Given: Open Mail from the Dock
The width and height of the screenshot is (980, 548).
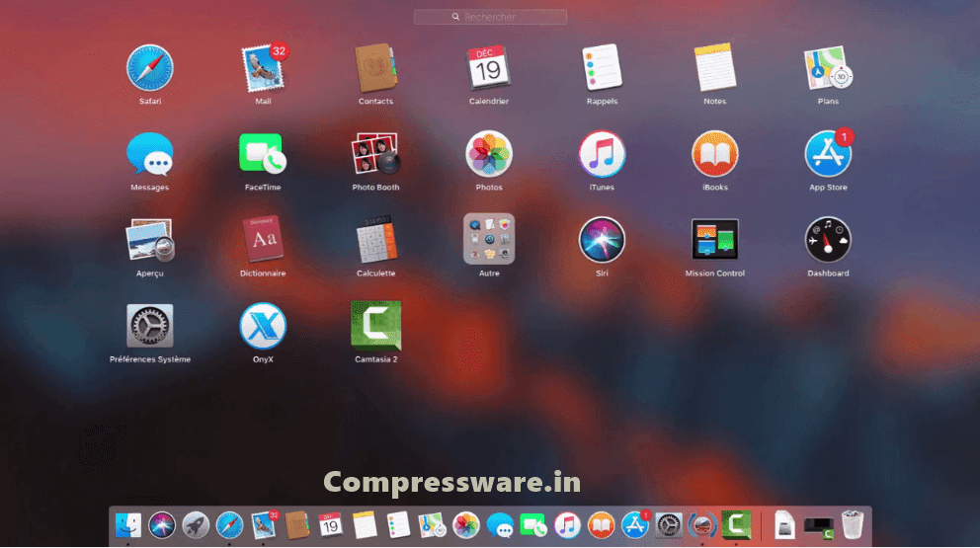Looking at the screenshot, I should coord(264,525).
